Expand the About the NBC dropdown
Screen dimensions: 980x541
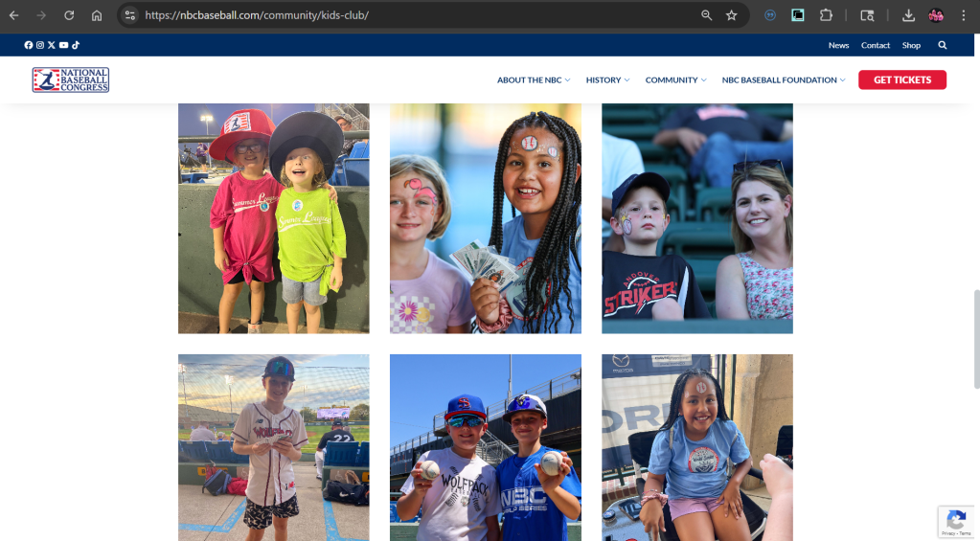pyautogui.click(x=534, y=80)
